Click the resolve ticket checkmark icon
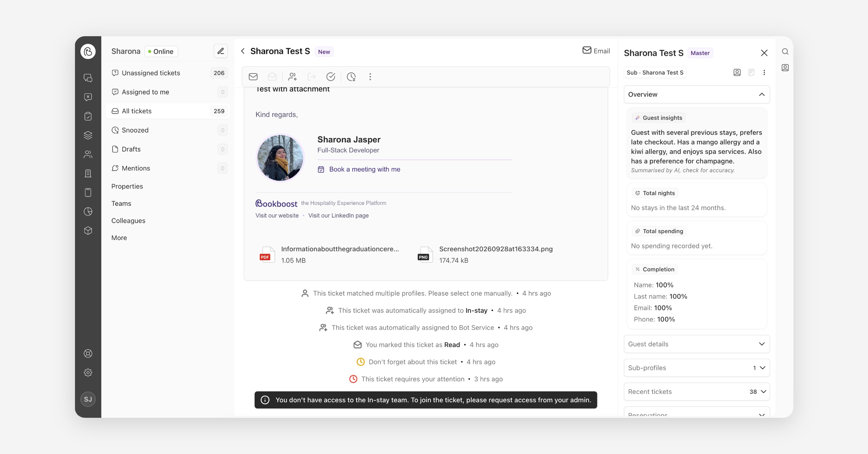868x454 pixels. [331, 76]
